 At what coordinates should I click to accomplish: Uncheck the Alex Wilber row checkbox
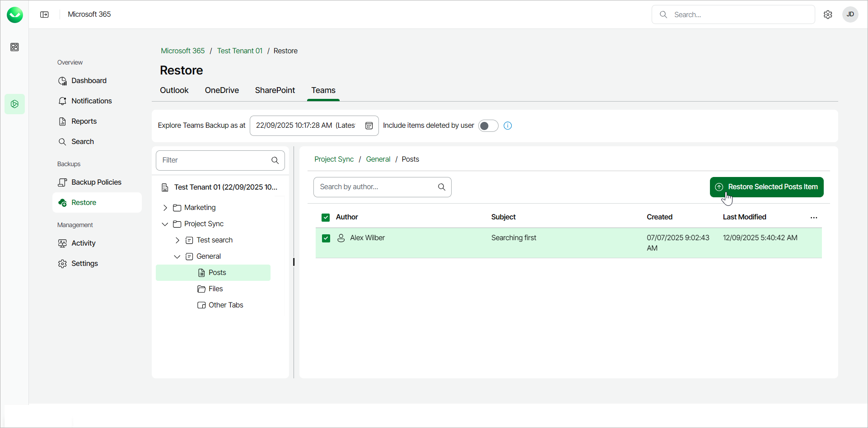pos(326,238)
